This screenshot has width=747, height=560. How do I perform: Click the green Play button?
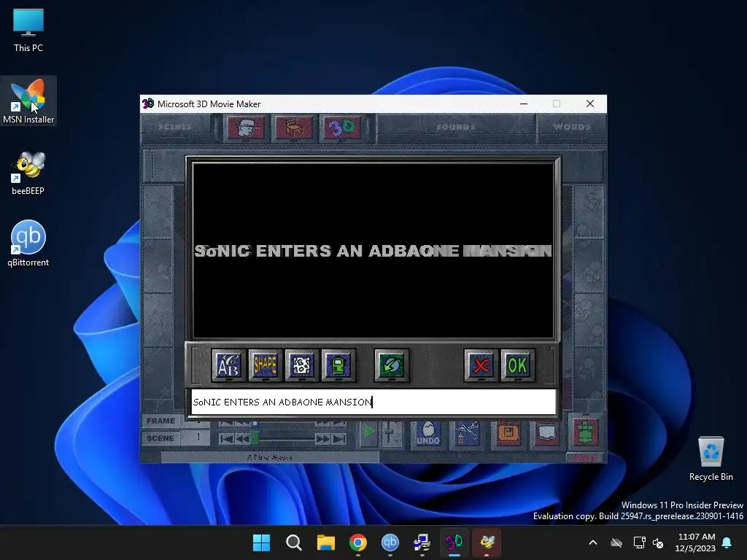pos(368,432)
